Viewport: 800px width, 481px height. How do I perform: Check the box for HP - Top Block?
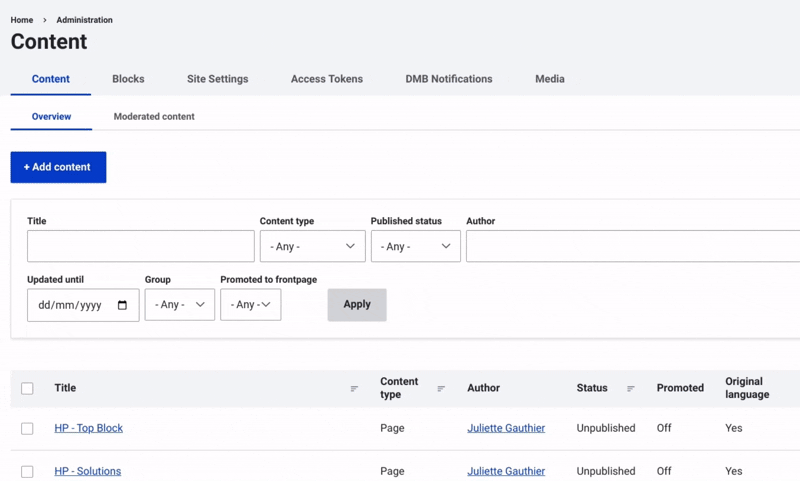tap(27, 429)
